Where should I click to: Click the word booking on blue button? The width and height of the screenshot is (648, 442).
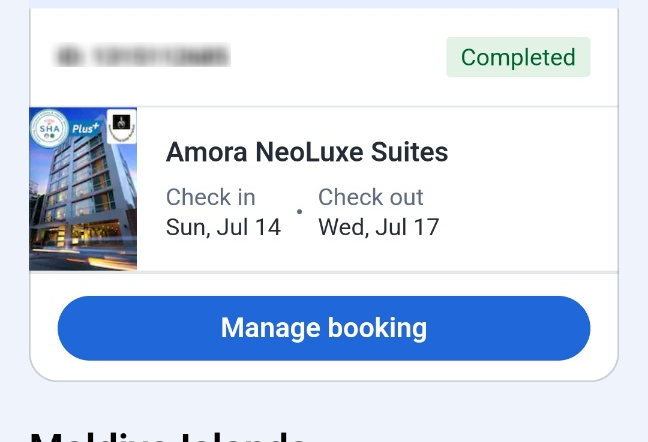pos(377,328)
